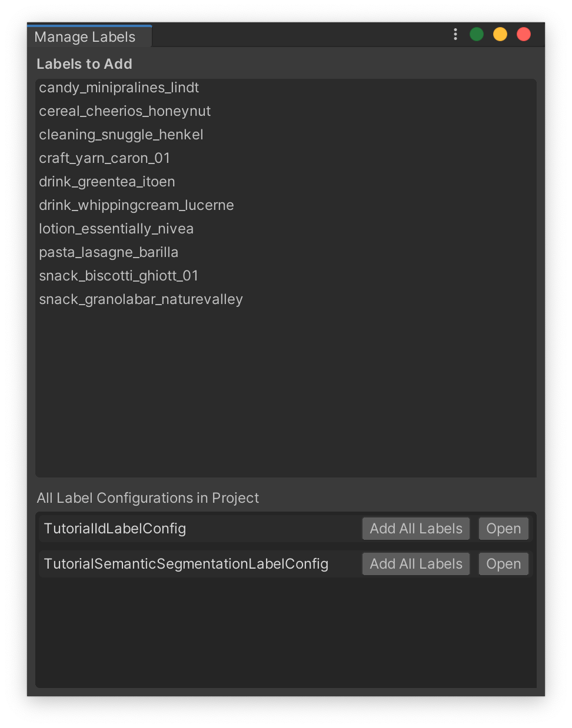Image resolution: width=572 pixels, height=728 pixels.
Task: Add all labels to TutorialIdLabelConfig
Action: 415,529
